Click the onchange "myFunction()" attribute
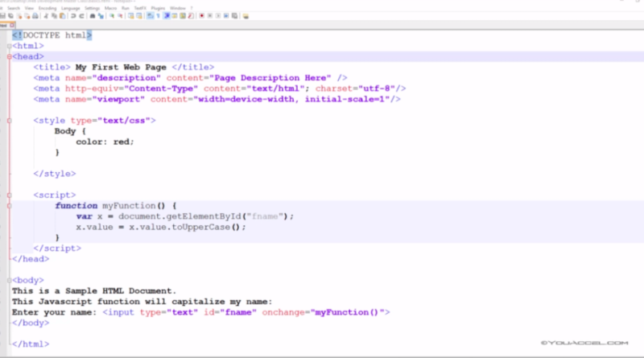Image resolution: width=644 pixels, height=358 pixels. tap(326, 312)
